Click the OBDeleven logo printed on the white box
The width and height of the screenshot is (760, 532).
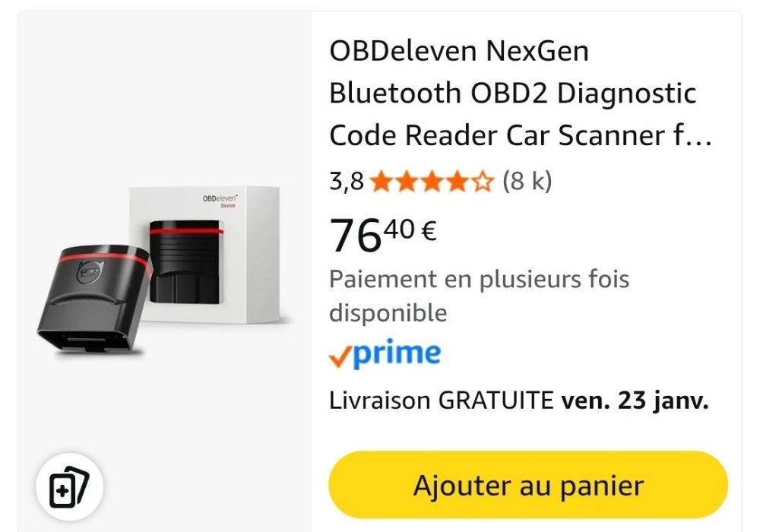click(x=220, y=198)
